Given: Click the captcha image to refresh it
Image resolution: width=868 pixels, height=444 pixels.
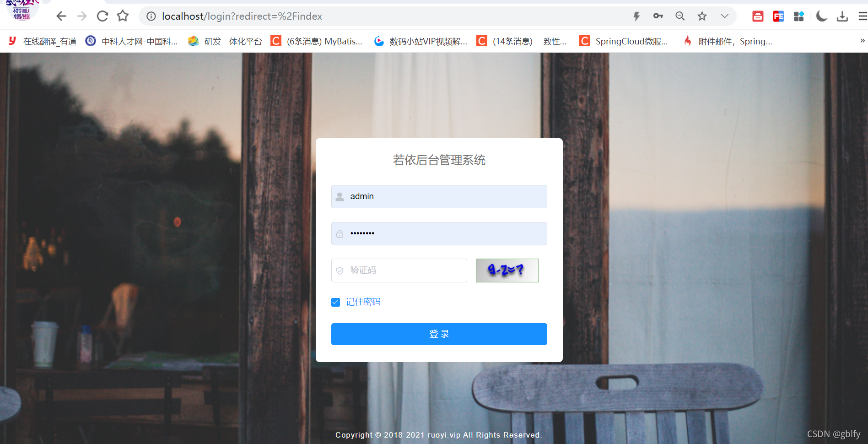Looking at the screenshot, I should pyautogui.click(x=507, y=270).
